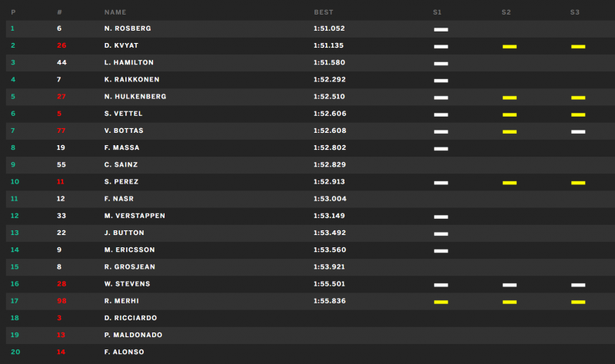
Task: Click Perez's yellow S3 sector indicator
Action: [578, 183]
